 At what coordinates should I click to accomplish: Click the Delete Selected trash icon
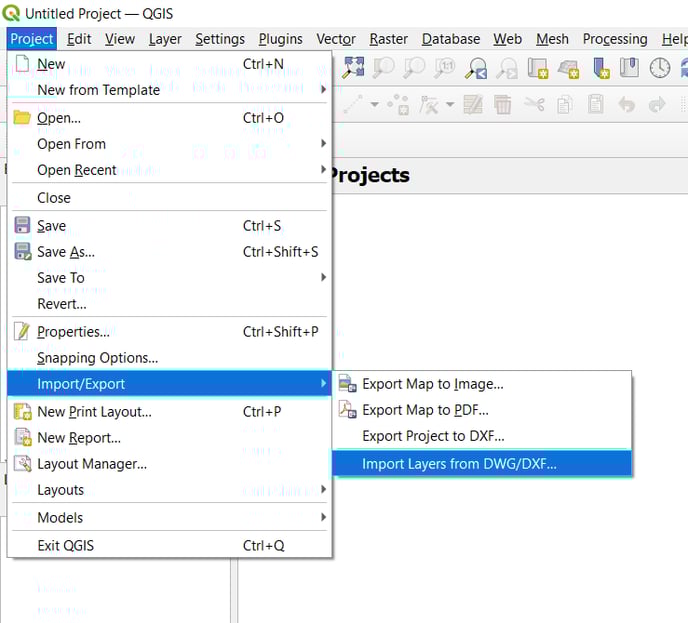(x=502, y=104)
